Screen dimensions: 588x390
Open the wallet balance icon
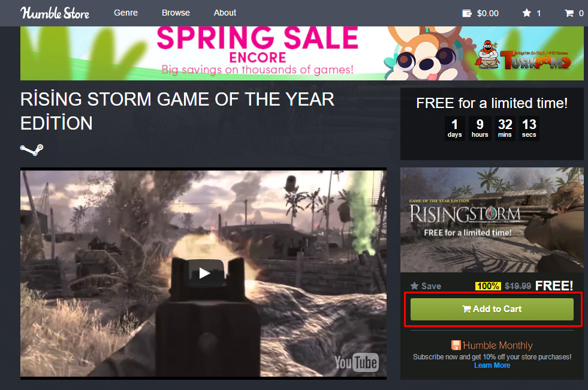pos(467,14)
